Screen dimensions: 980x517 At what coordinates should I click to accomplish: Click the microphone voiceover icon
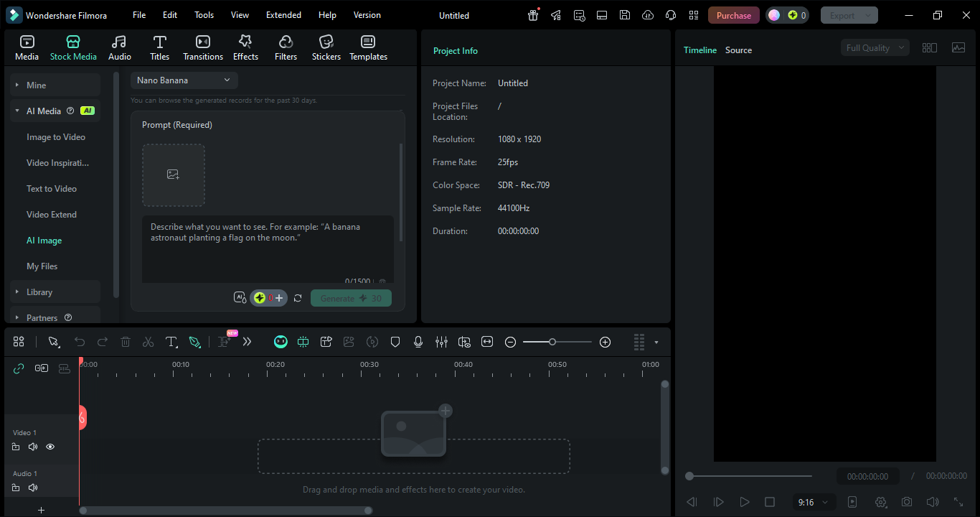click(418, 342)
